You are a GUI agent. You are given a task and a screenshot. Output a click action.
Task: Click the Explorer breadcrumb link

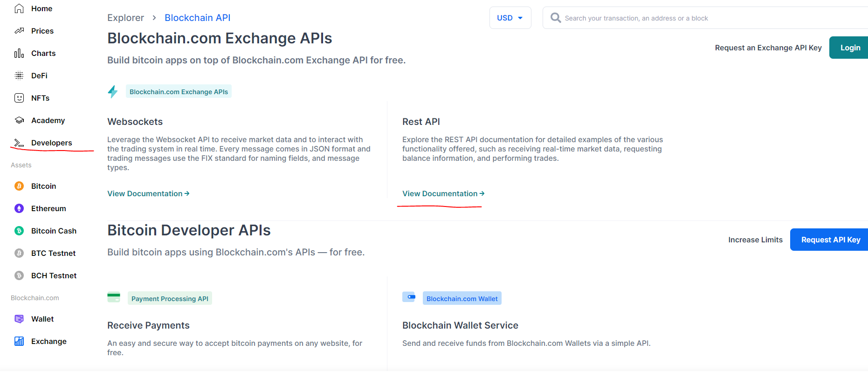(125, 18)
